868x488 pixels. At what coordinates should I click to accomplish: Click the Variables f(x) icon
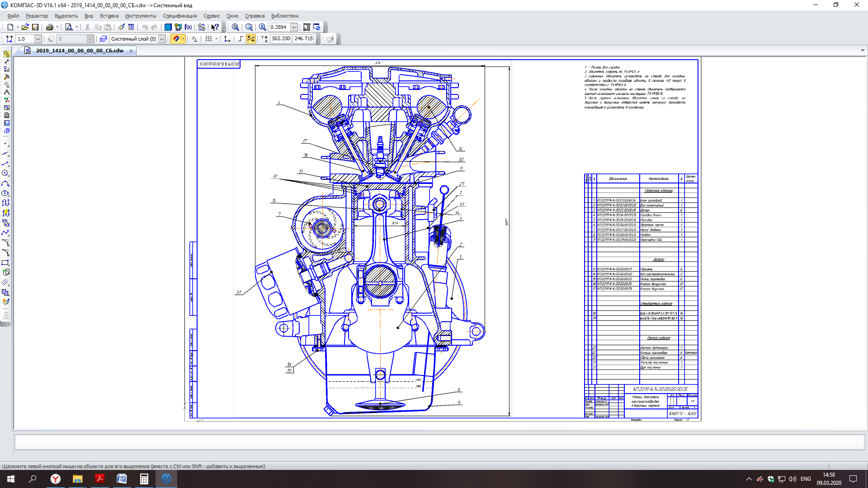point(189,27)
